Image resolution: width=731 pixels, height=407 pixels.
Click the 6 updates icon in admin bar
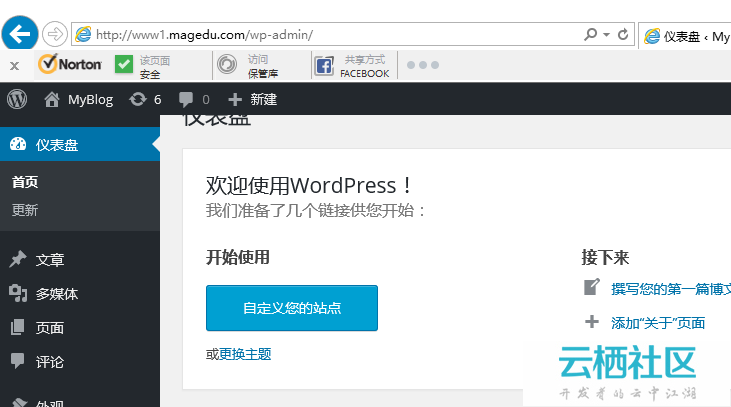[x=145, y=99]
